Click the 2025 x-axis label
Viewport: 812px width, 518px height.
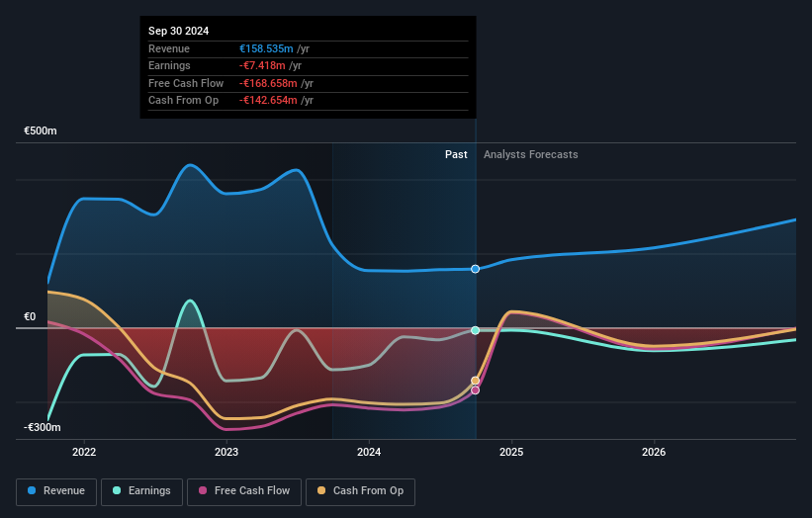[511, 452]
